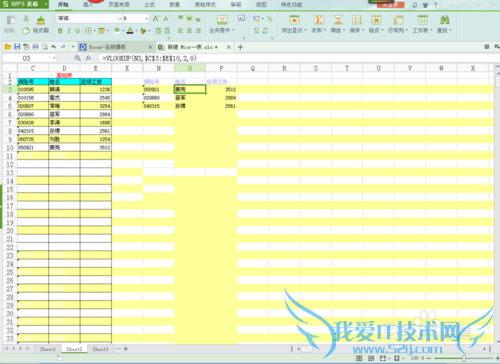Click the AutoSum sigma icon
Viewport: 500px width, 364px height.
(319, 20)
